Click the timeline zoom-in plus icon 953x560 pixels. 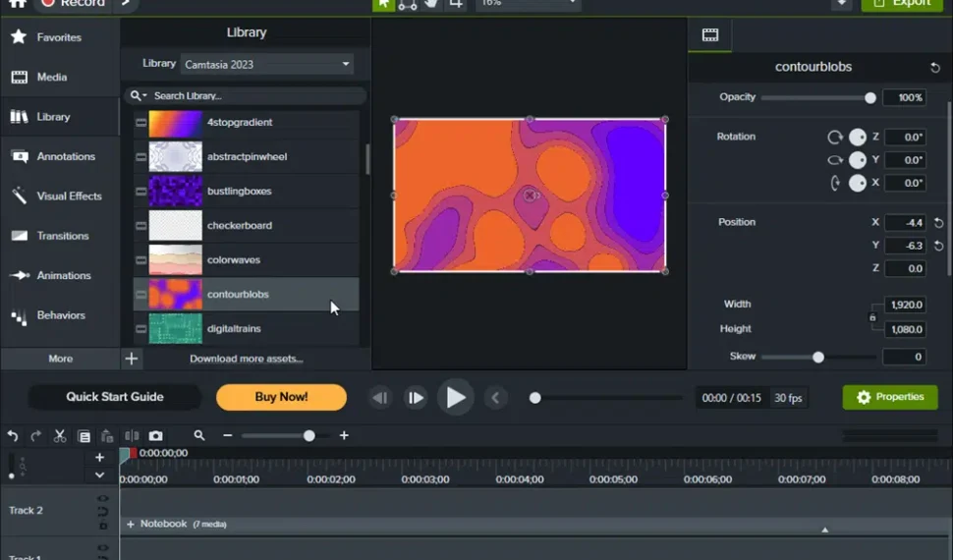pos(344,435)
